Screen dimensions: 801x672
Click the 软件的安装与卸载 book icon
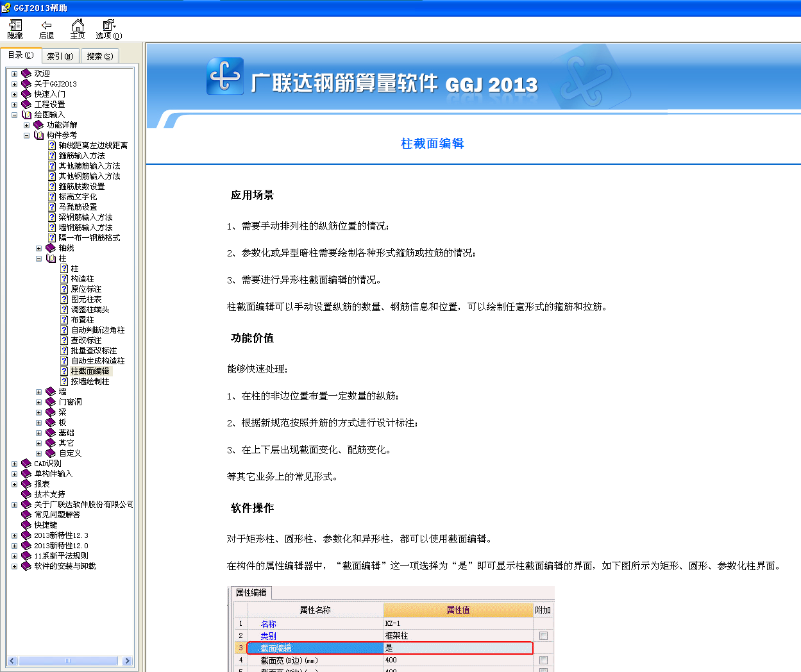click(x=26, y=566)
